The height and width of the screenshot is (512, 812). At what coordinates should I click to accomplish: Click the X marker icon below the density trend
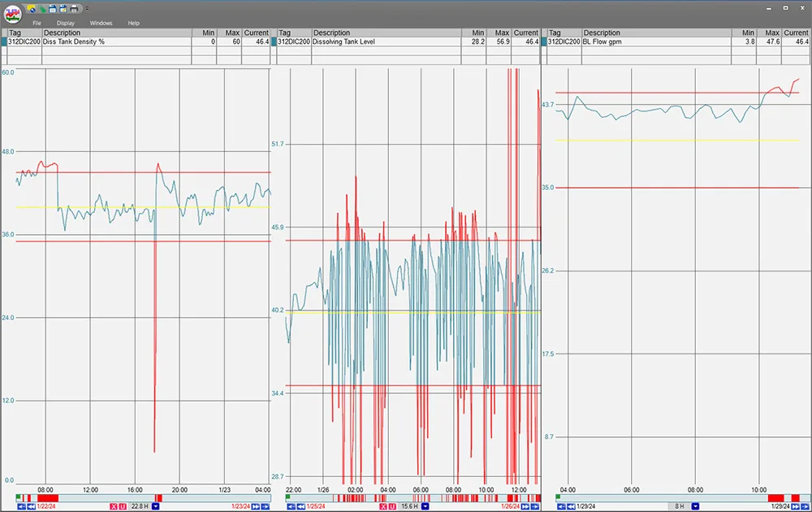(115, 505)
